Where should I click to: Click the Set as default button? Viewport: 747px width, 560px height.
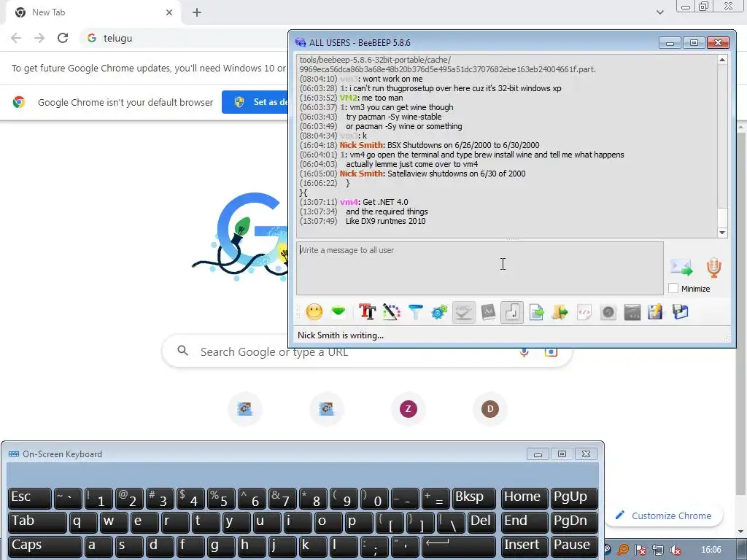pos(255,102)
